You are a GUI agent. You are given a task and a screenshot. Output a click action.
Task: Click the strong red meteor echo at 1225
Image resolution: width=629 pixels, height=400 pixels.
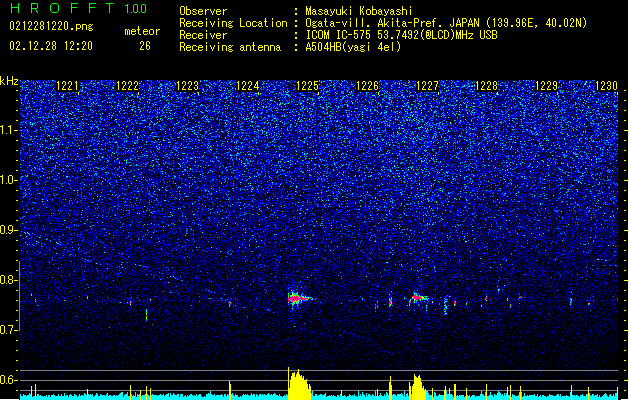300,298
